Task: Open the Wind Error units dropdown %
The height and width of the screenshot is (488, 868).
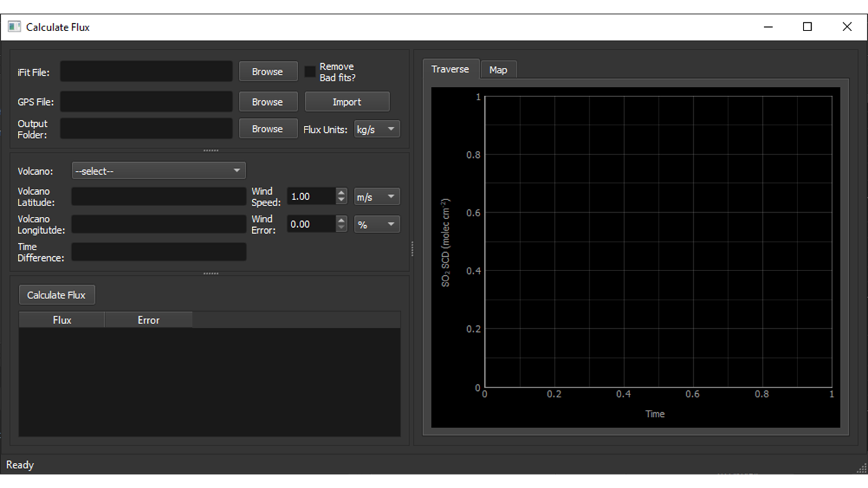Action: tap(377, 224)
